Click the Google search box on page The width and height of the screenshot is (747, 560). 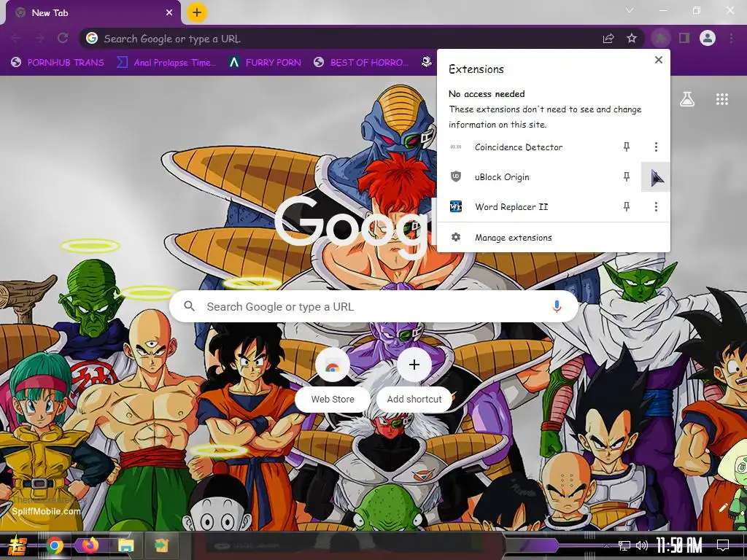[x=374, y=306]
